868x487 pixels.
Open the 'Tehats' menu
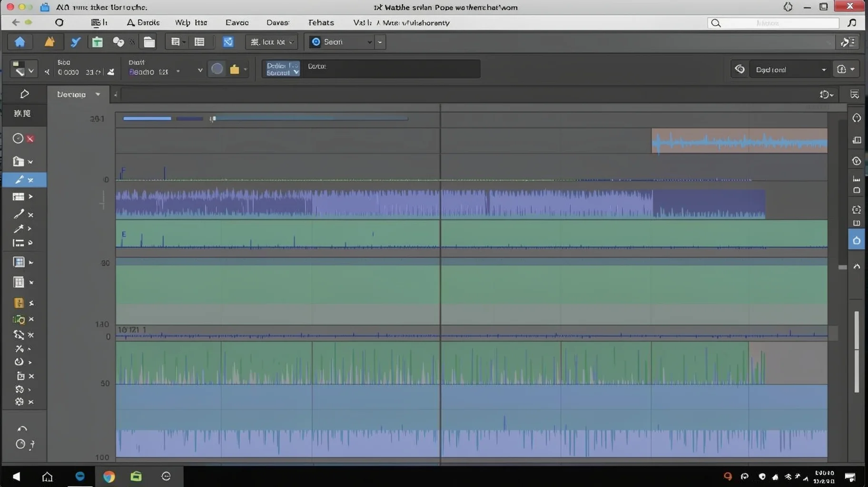[321, 22]
